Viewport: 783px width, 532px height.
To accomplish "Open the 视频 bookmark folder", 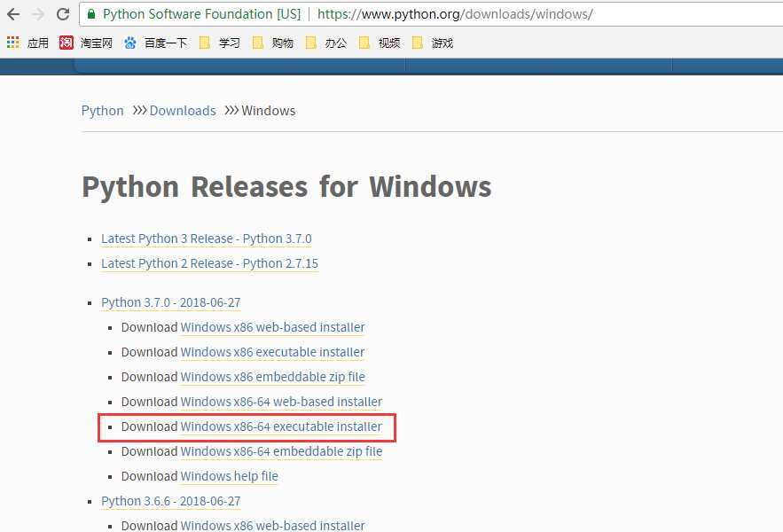I will 380,43.
